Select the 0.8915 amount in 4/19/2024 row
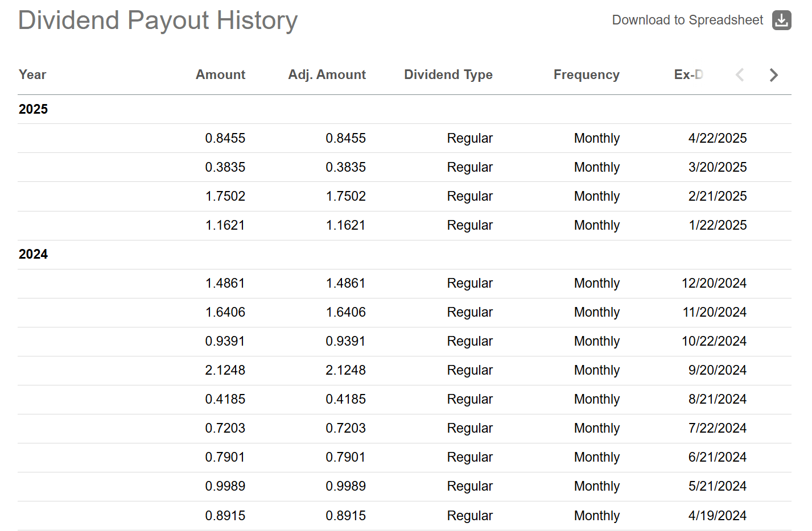 [225, 516]
